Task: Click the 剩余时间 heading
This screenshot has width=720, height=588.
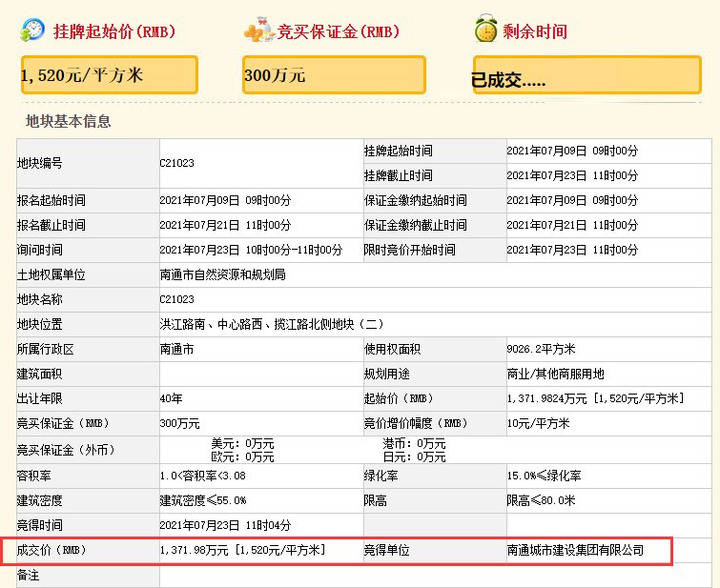Action: click(x=535, y=31)
